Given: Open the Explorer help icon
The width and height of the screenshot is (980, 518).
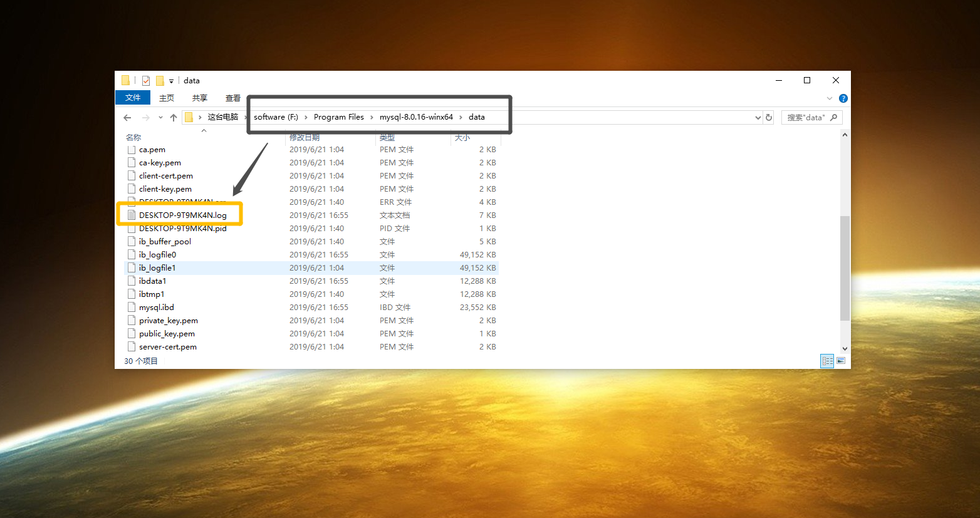Looking at the screenshot, I should click(x=843, y=98).
